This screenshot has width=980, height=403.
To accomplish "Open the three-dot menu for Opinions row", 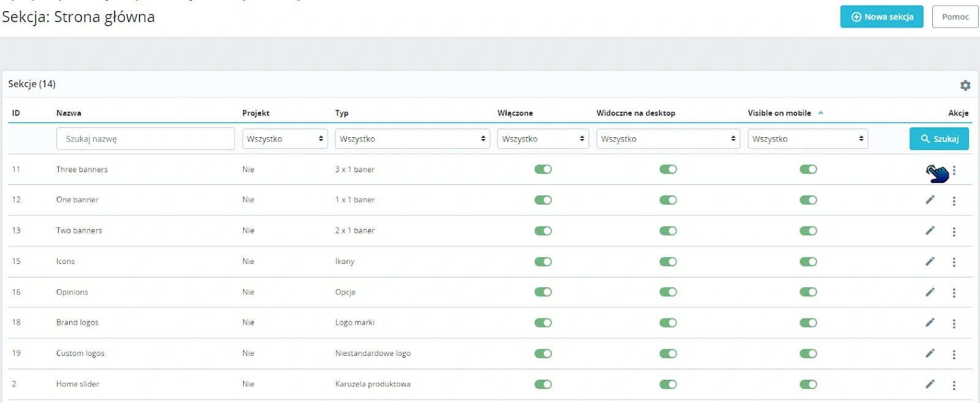I will pos(954,293).
